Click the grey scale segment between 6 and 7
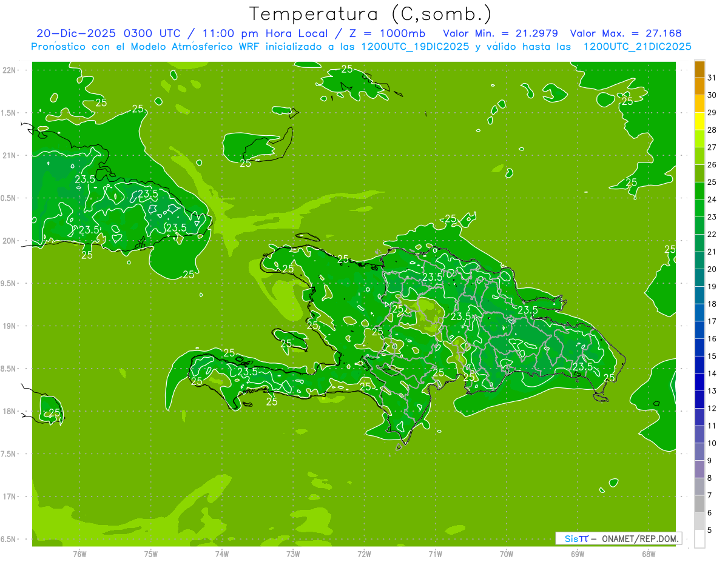The width and height of the screenshot is (728, 562). [x=699, y=504]
